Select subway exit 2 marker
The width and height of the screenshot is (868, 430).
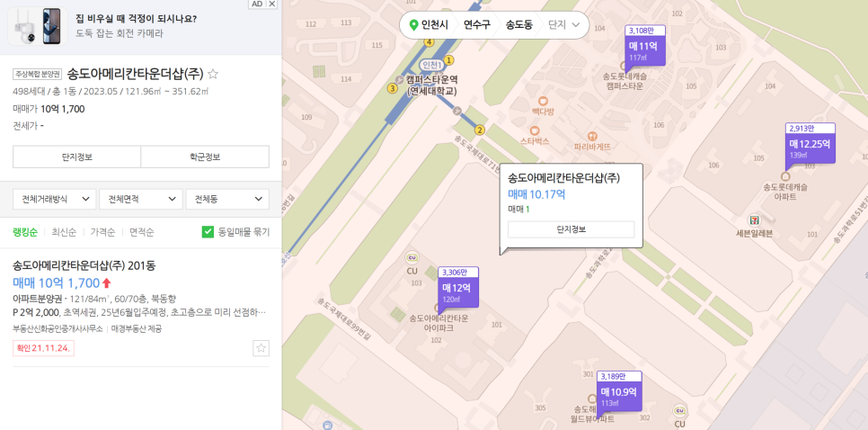point(480,130)
